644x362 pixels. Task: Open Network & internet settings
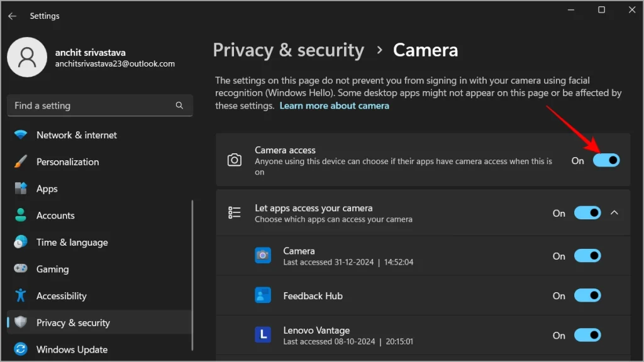tap(99, 135)
